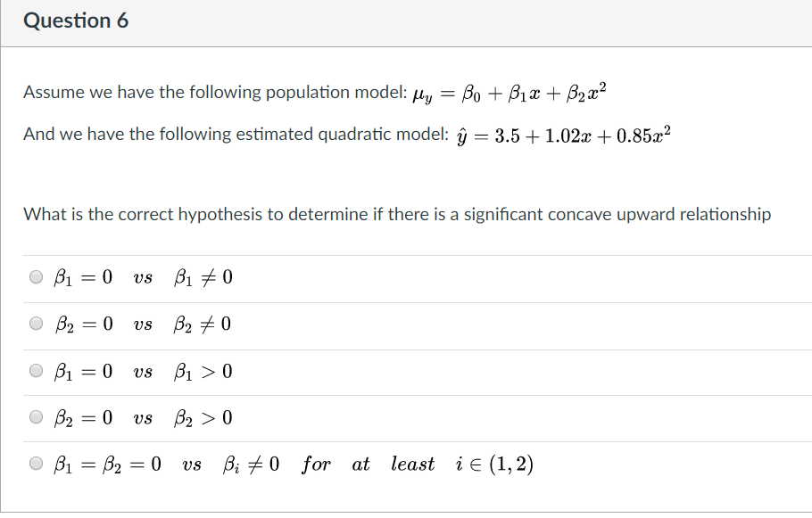Click the second answer row text β₂ ≠ 0

[x=203, y=325]
